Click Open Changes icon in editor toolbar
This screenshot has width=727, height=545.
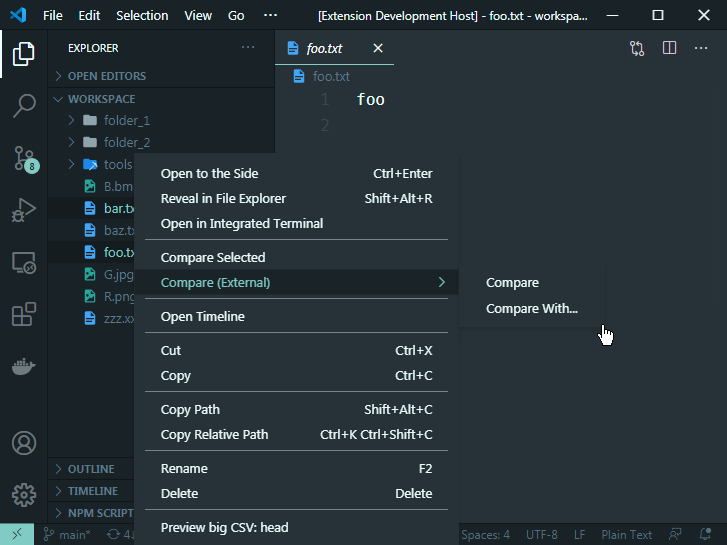point(637,48)
